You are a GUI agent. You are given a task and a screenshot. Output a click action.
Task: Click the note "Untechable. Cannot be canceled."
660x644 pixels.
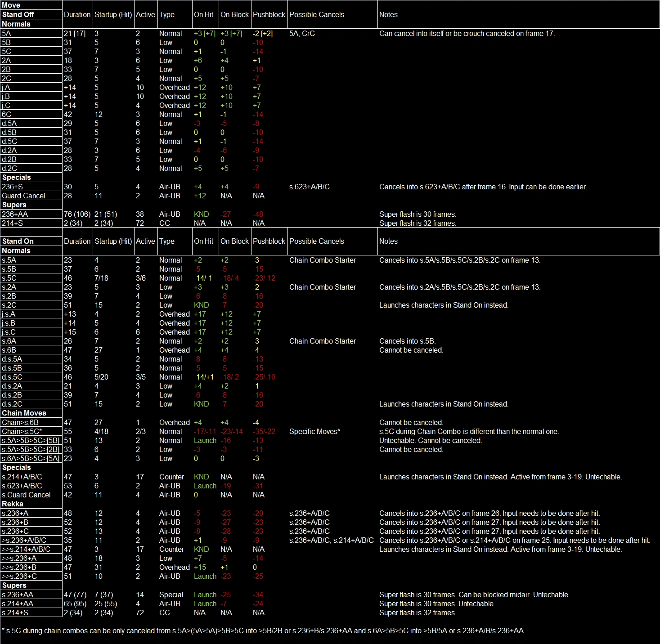(x=431, y=440)
